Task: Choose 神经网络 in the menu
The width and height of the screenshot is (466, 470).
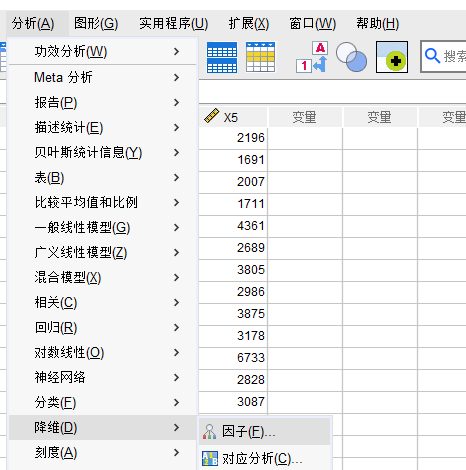Action: coord(102,377)
